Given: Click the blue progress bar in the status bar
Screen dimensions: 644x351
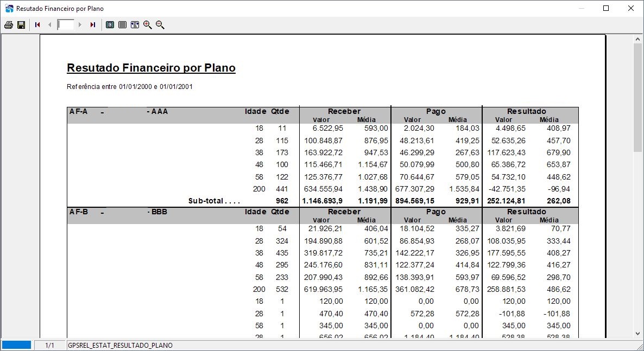Looking at the screenshot, I should tap(16, 345).
